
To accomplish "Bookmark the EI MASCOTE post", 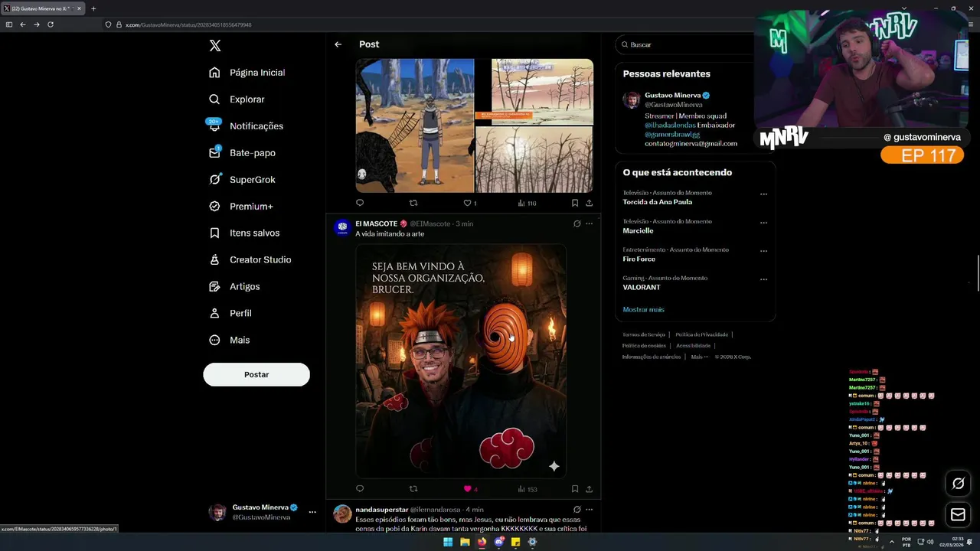I will pyautogui.click(x=574, y=489).
